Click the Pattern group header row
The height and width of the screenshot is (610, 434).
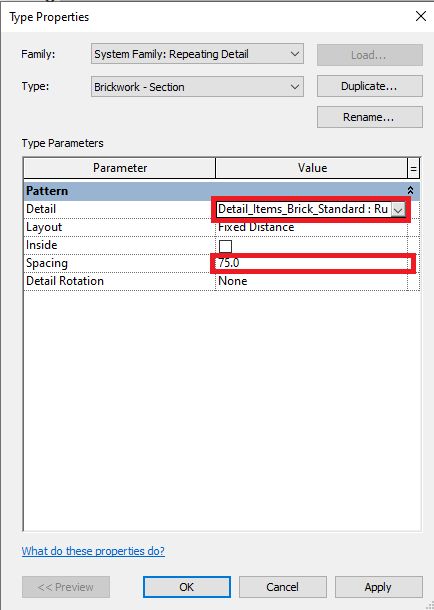tap(222, 191)
